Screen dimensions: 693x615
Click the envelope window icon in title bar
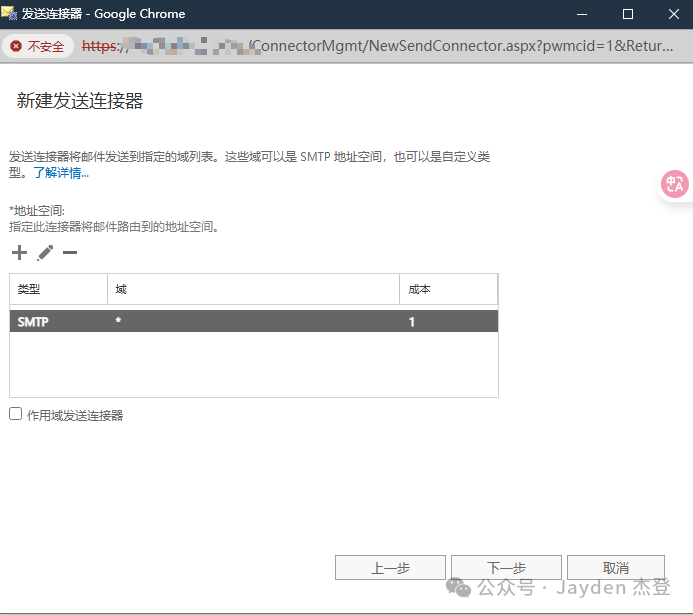point(10,14)
